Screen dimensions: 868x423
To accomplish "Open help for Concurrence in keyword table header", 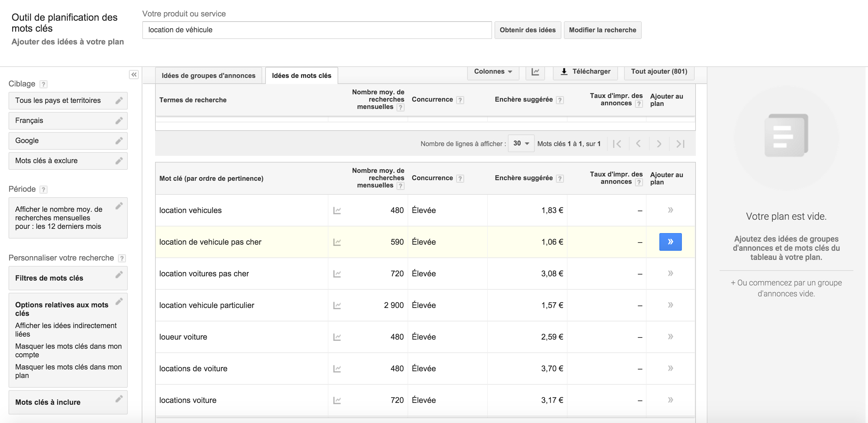I will pos(460,179).
